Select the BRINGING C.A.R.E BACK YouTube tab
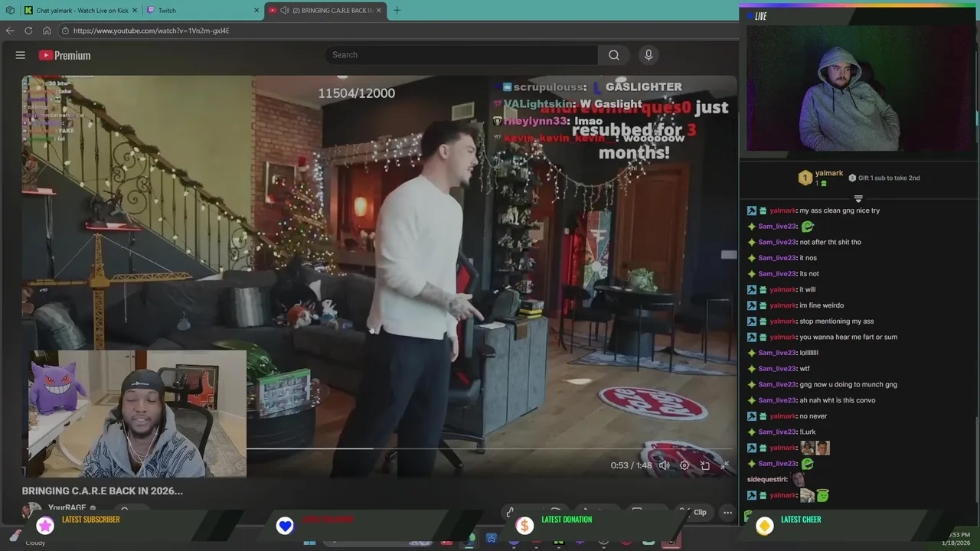The image size is (980, 551). (325, 11)
